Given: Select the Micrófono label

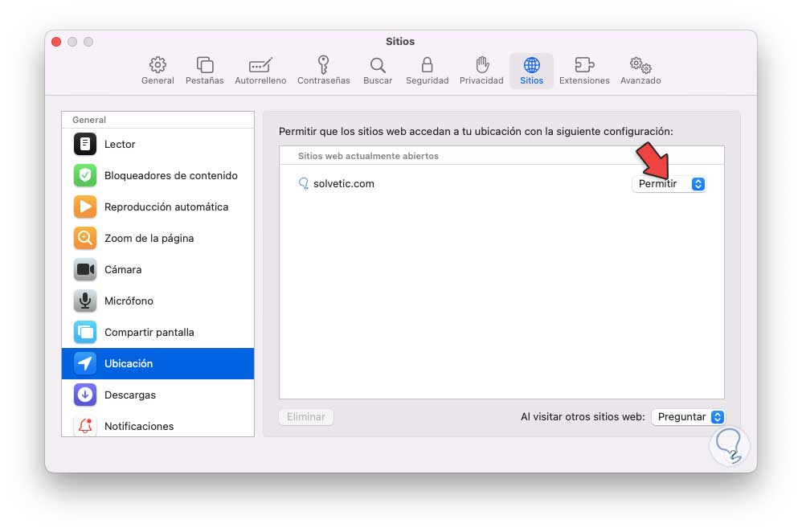Looking at the screenshot, I should pyautogui.click(x=129, y=301).
